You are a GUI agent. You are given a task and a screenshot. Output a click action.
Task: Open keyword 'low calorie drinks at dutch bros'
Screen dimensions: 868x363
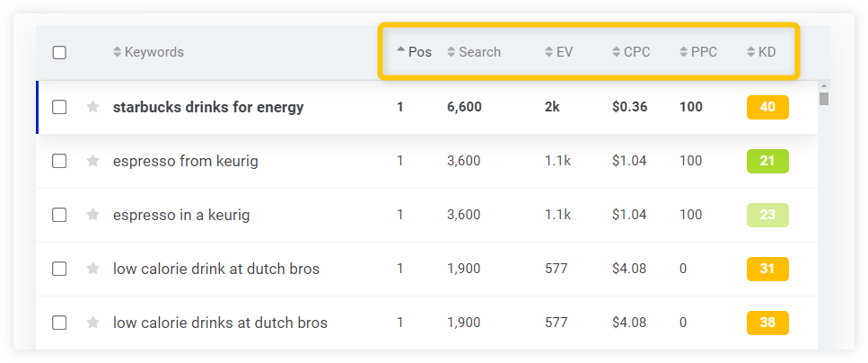220,323
